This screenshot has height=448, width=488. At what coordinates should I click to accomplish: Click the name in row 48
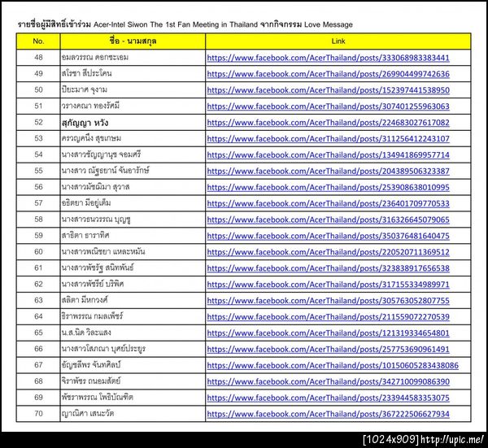pyautogui.click(x=95, y=57)
